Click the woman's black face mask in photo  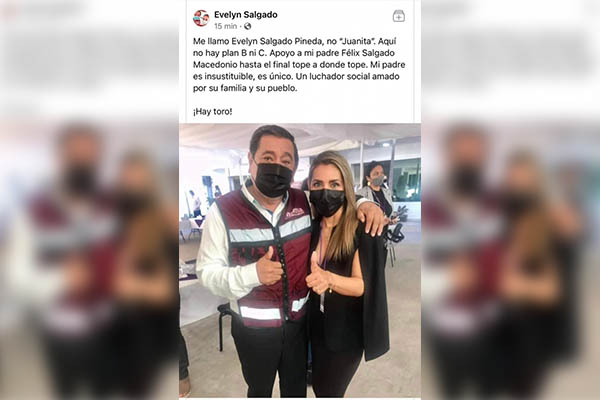[327, 202]
